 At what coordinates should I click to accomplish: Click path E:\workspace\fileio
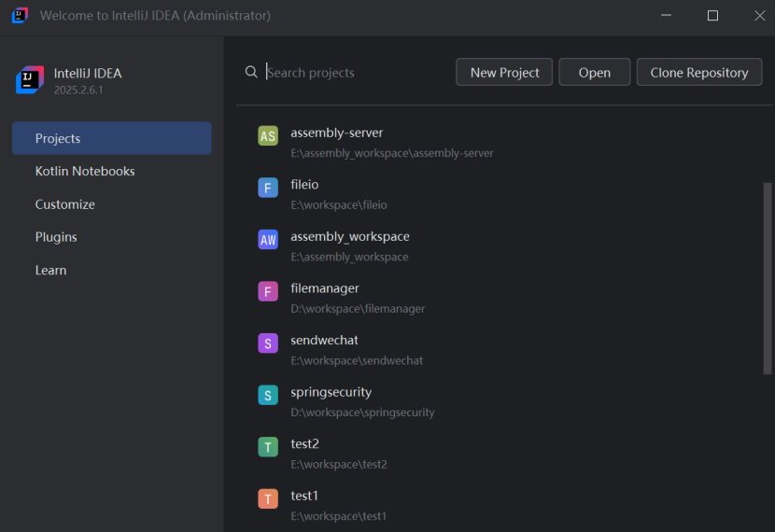[x=339, y=205]
